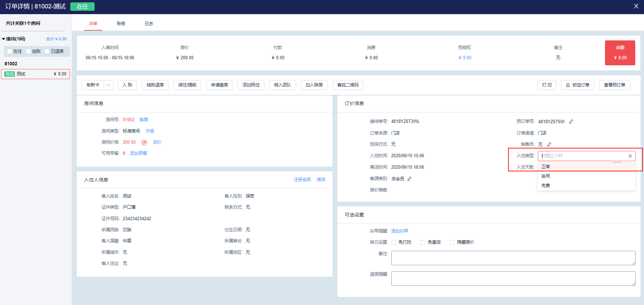644x305 pixels.
Task: Click the pencil icon beside 预订单号
Action: pos(571,122)
